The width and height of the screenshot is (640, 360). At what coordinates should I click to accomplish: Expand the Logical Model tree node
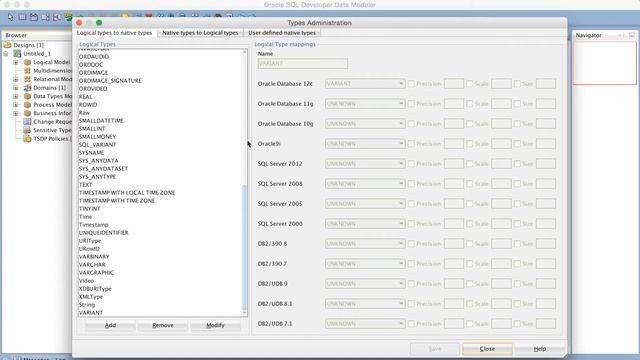[x=16, y=62]
